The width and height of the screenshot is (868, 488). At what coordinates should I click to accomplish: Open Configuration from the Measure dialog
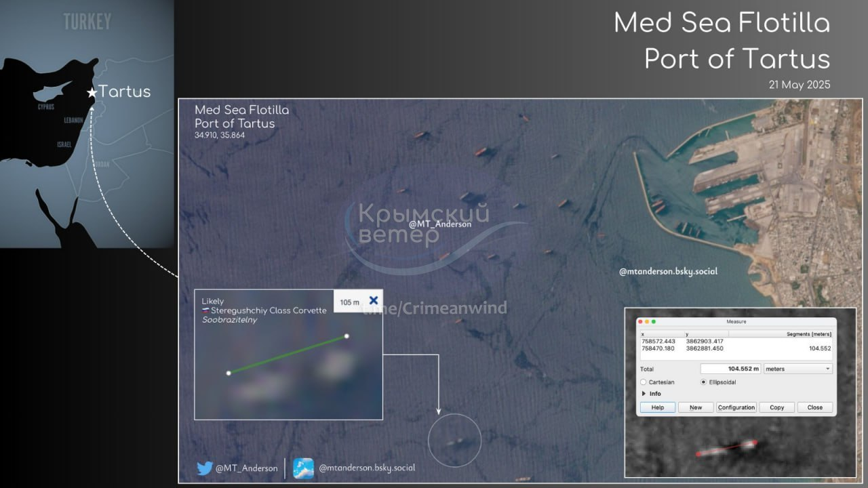click(736, 407)
